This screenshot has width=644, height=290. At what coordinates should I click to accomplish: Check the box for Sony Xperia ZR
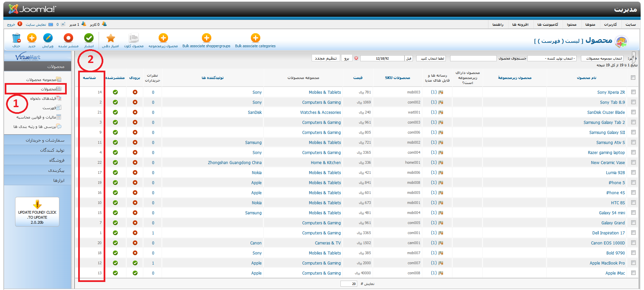(633, 92)
